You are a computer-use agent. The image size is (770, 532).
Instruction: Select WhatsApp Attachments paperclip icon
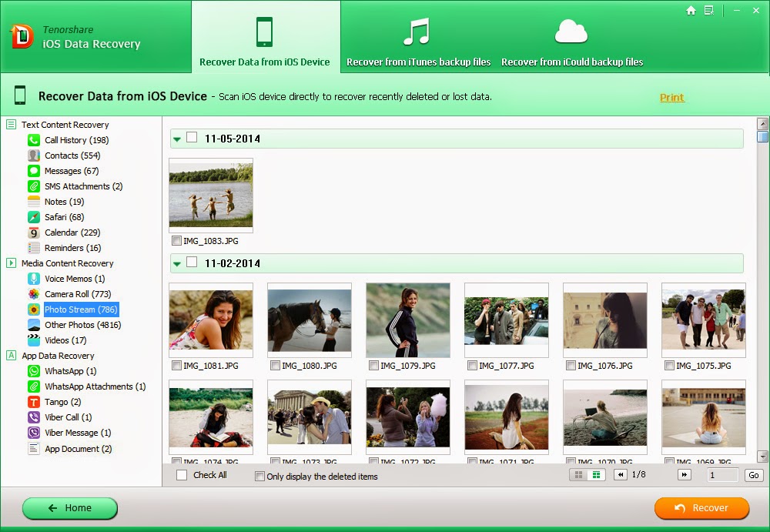click(x=34, y=386)
